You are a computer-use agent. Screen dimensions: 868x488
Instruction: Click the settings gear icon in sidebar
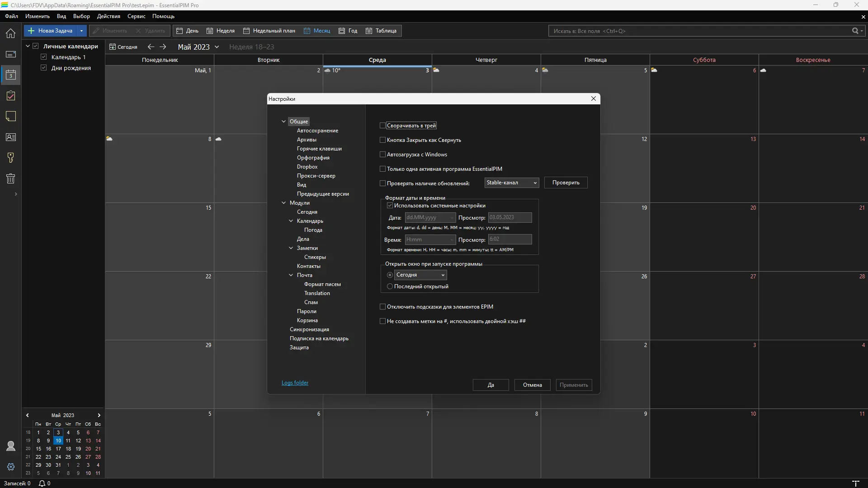tap(11, 467)
